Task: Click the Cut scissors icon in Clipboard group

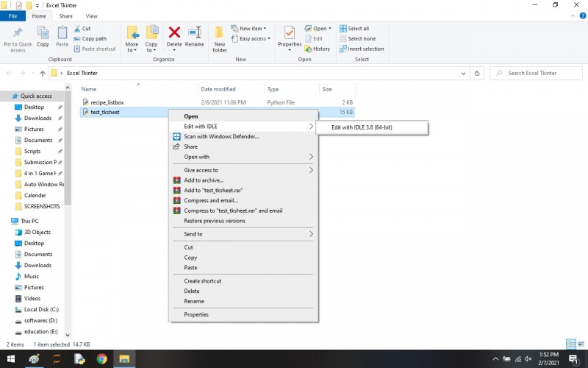Action: tap(77, 29)
